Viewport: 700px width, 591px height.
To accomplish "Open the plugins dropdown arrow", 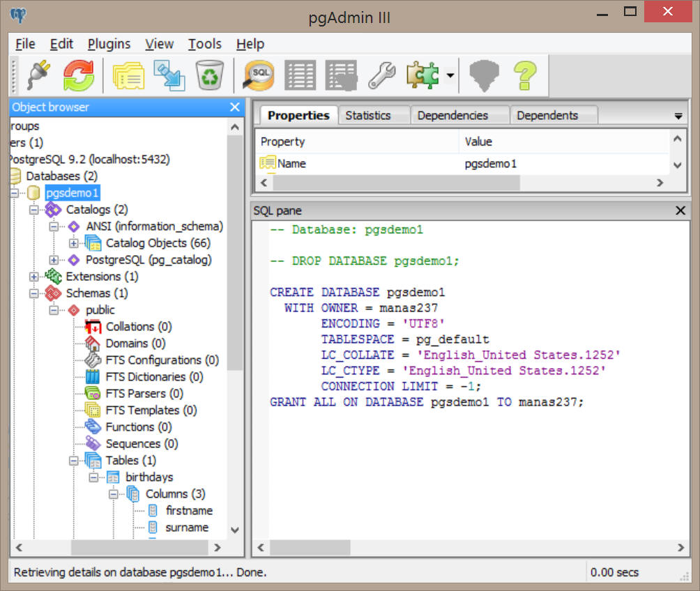I will (x=450, y=75).
